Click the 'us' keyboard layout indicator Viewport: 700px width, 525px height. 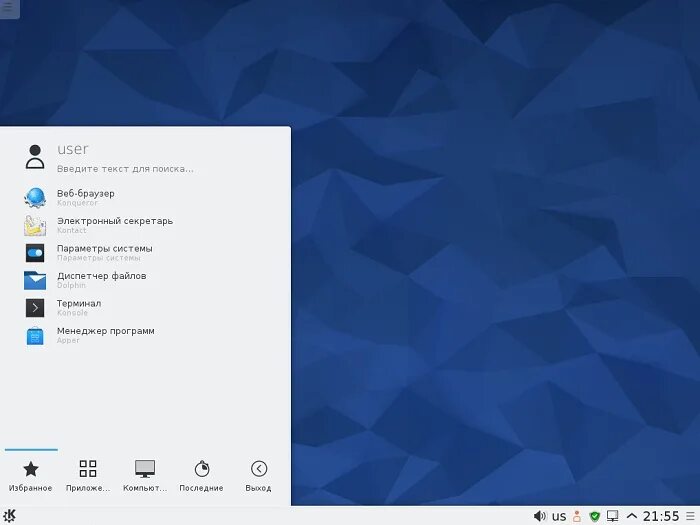559,516
